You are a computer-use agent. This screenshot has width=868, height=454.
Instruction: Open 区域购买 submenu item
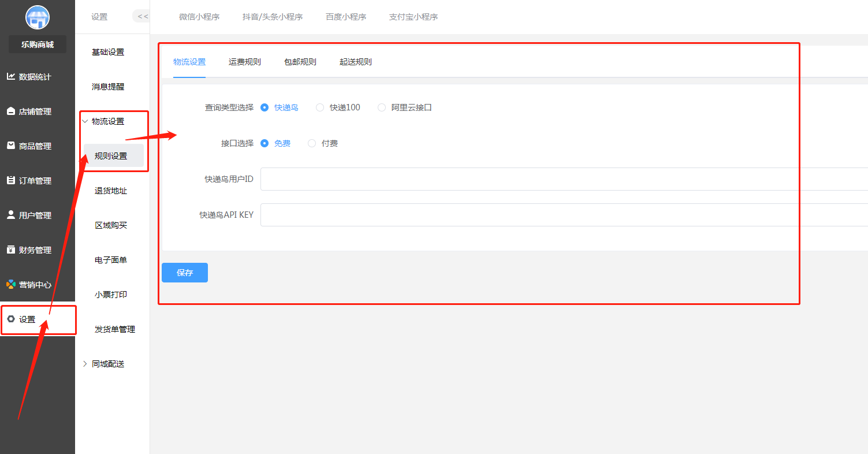[x=111, y=225]
